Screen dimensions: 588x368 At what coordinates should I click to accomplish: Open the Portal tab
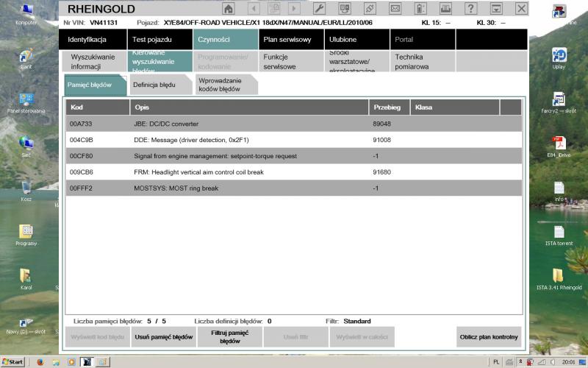(x=423, y=40)
